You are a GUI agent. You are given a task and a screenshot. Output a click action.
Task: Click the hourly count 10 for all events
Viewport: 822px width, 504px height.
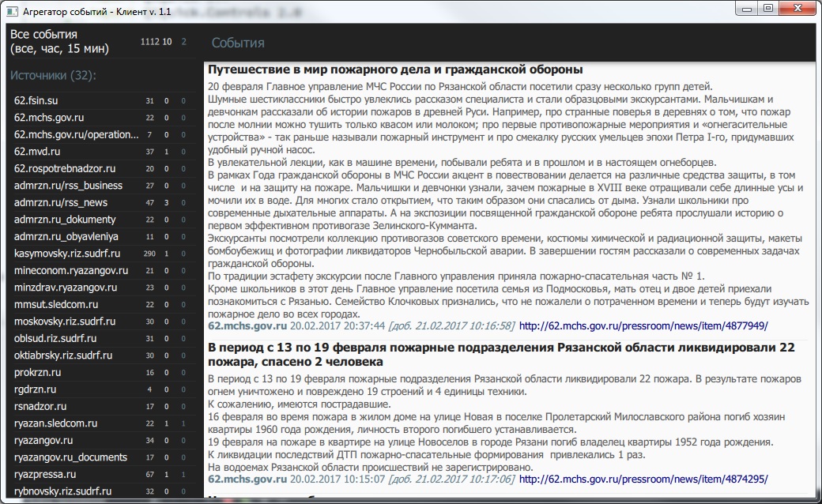point(167,42)
